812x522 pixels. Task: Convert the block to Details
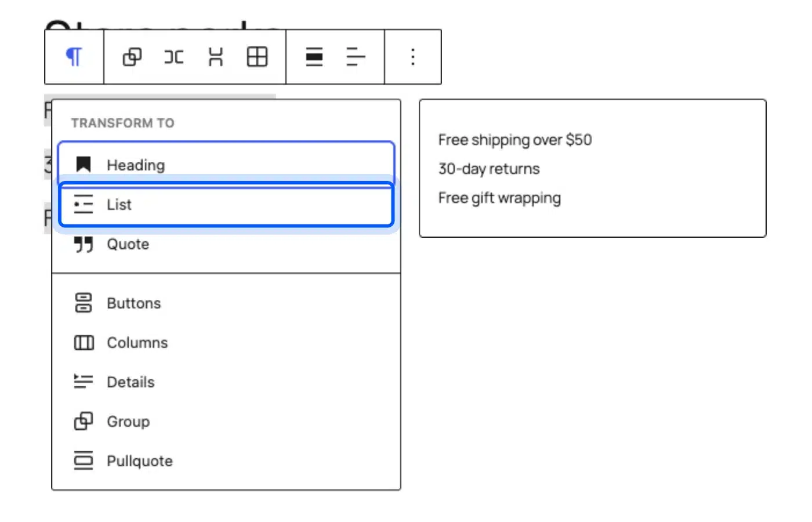[226, 382]
